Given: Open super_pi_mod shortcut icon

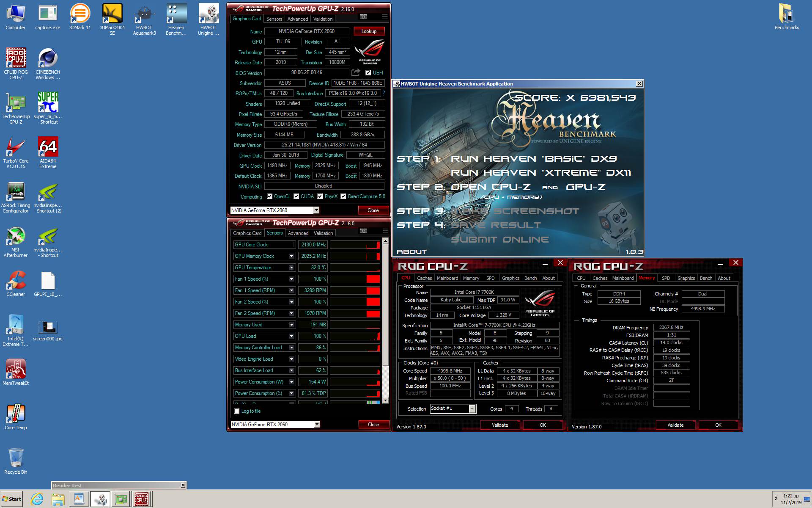Looking at the screenshot, I should click(x=48, y=108).
